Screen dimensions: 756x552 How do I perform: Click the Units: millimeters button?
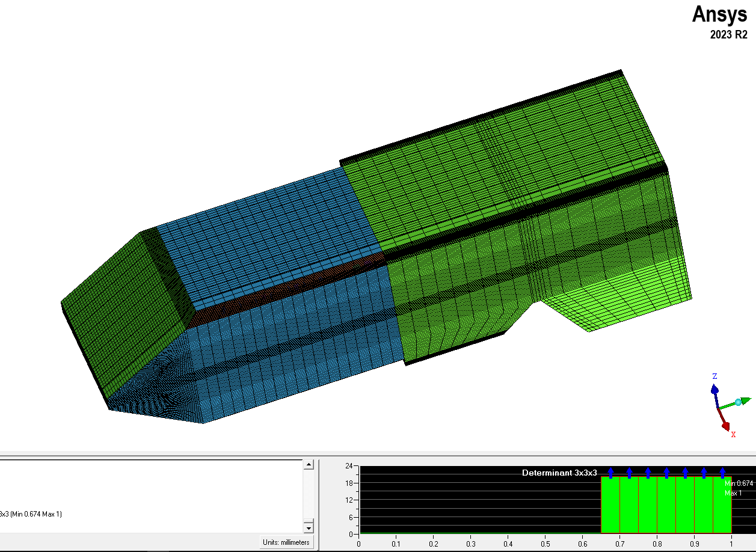287,542
